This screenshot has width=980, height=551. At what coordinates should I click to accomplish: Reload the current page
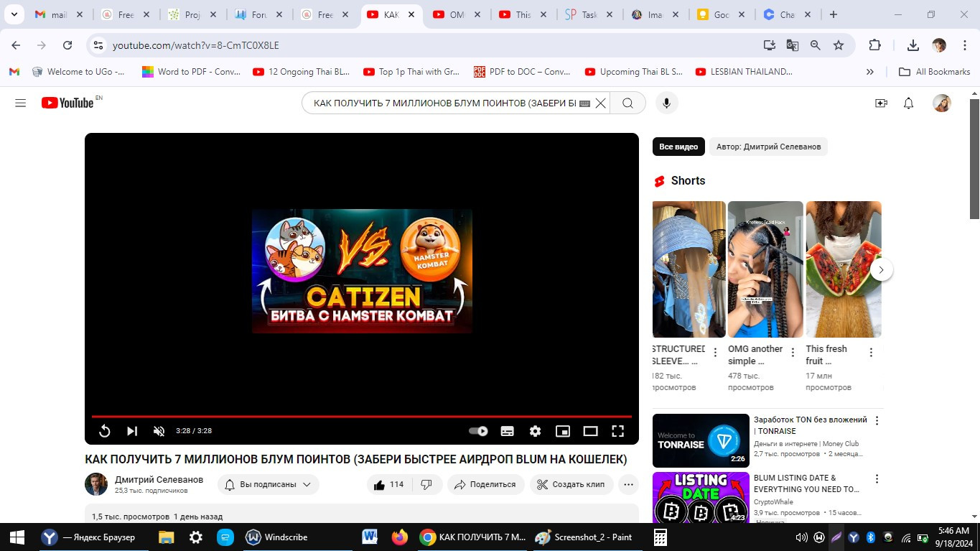67,45
